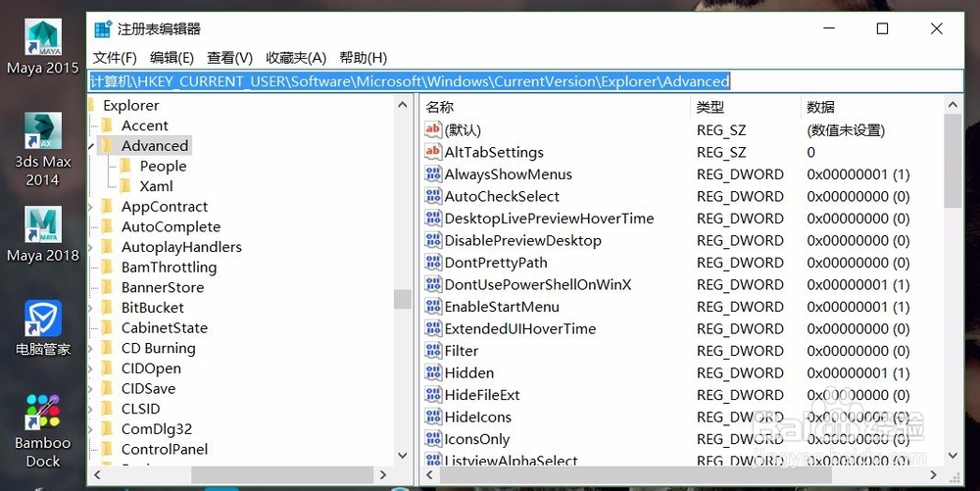Select the HideFileExt DWORD icon
980x491 pixels.
[x=432, y=395]
